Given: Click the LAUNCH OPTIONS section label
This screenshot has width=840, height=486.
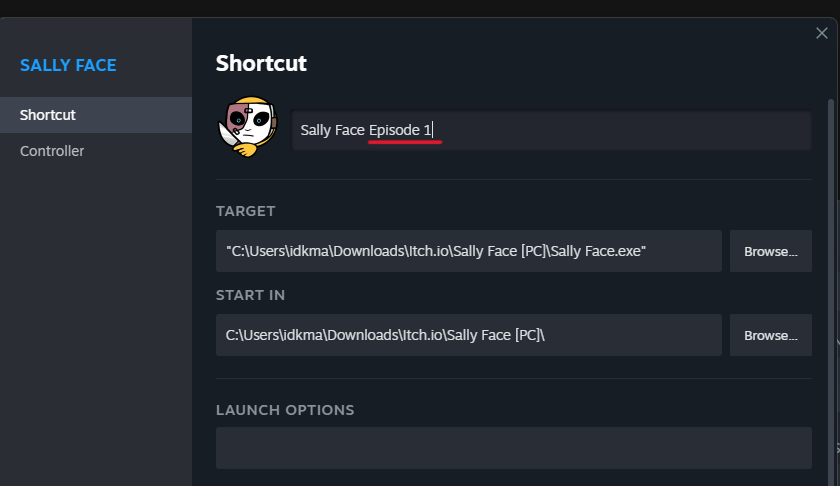Looking at the screenshot, I should (x=285, y=410).
